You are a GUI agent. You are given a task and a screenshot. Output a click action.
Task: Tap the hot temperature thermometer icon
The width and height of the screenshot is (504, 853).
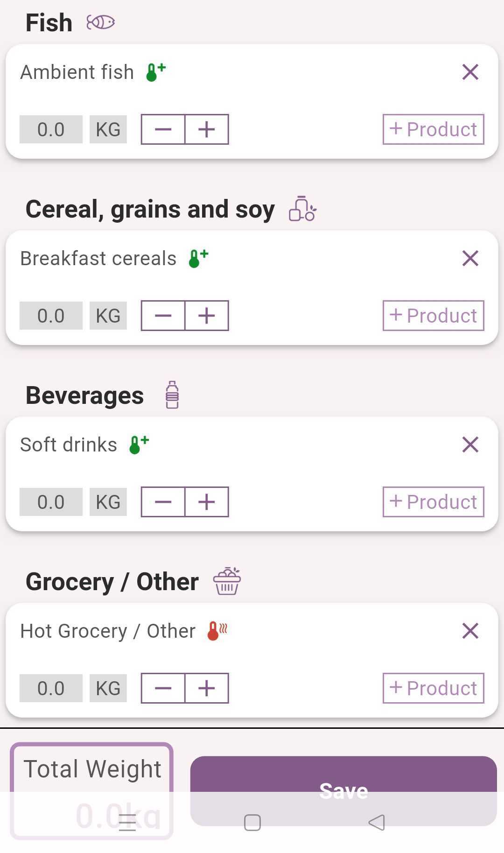pos(217,631)
